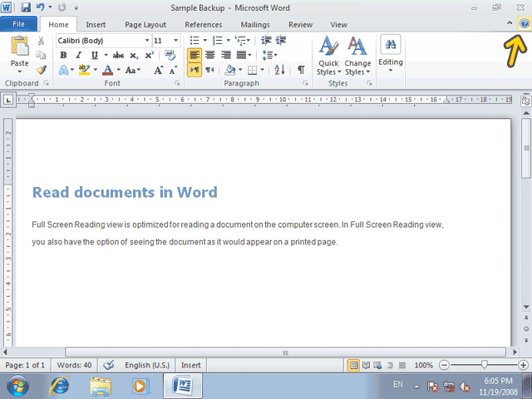Viewport: 532px width, 399px height.
Task: Open Line Spacing dropdown
Action: pyautogui.click(x=270, y=55)
